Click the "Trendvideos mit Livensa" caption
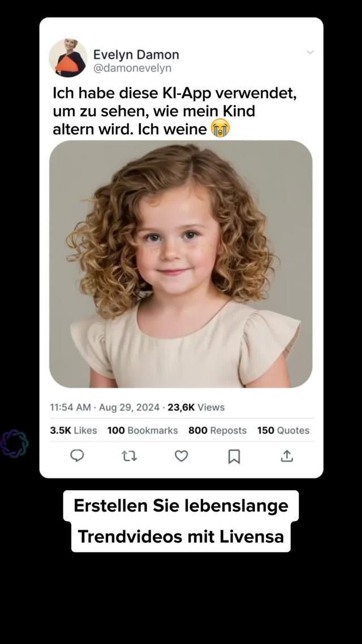The width and height of the screenshot is (362, 644). pos(181,536)
